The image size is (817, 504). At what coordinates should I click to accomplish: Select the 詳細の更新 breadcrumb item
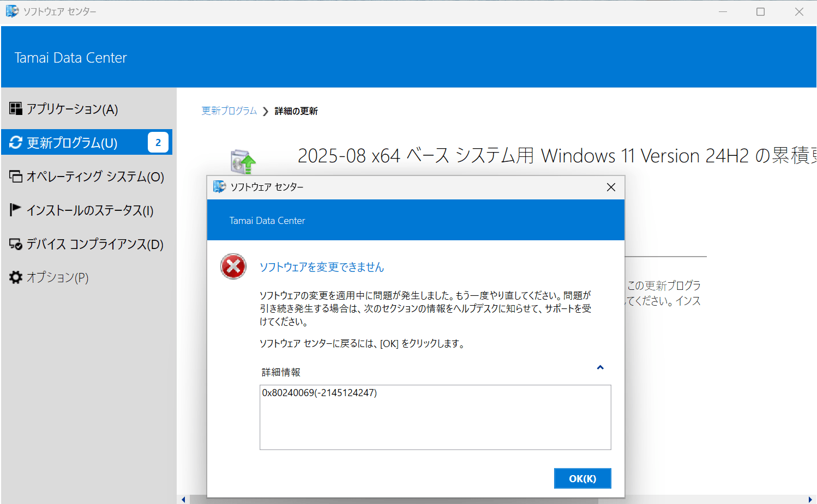pos(296,111)
